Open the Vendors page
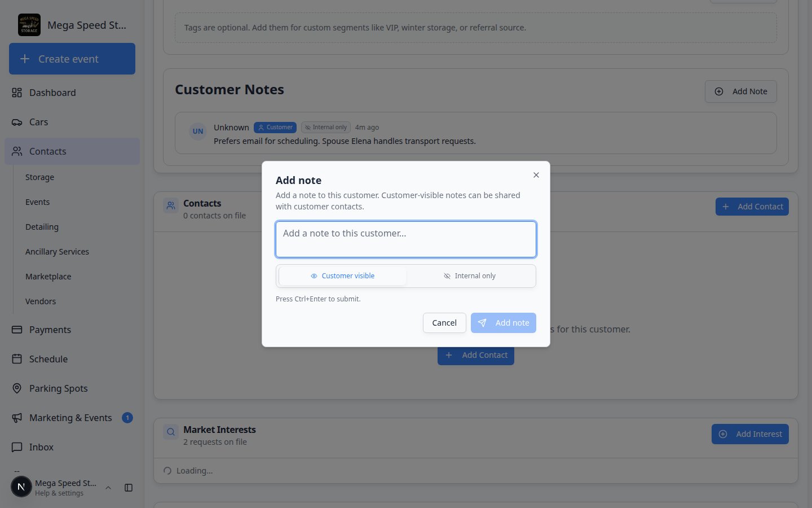Image resolution: width=812 pixels, height=508 pixels. (41, 301)
